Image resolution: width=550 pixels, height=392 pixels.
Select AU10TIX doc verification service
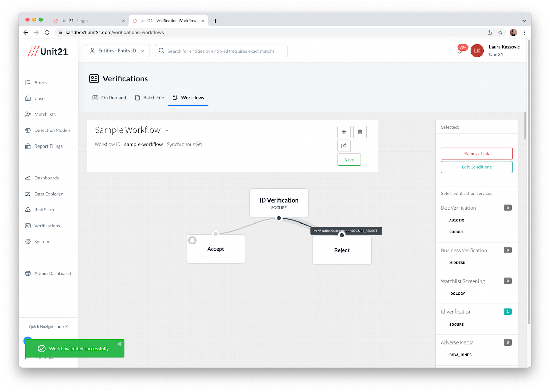point(456,220)
